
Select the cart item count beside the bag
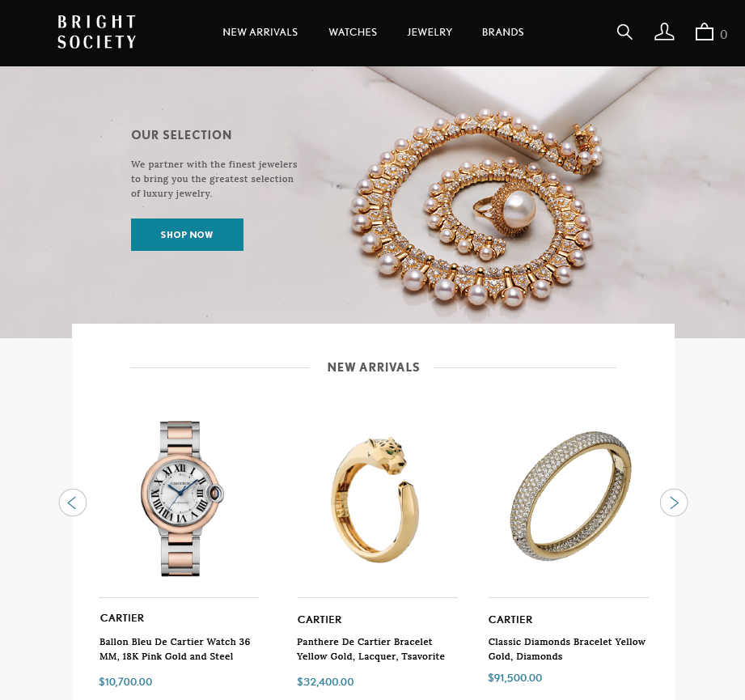[724, 34]
